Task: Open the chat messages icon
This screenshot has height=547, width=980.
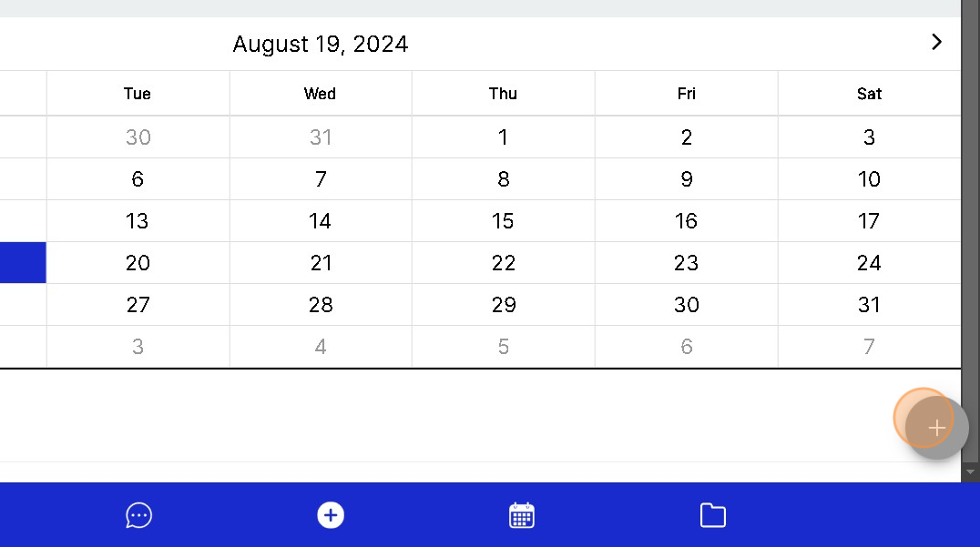Action: click(138, 515)
